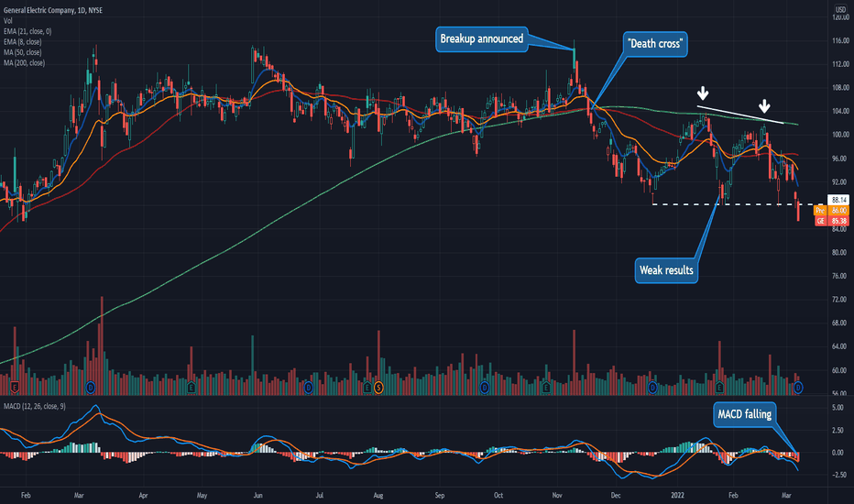
Task: Click the red GE 85.38 price tag
Action: pyautogui.click(x=832, y=221)
